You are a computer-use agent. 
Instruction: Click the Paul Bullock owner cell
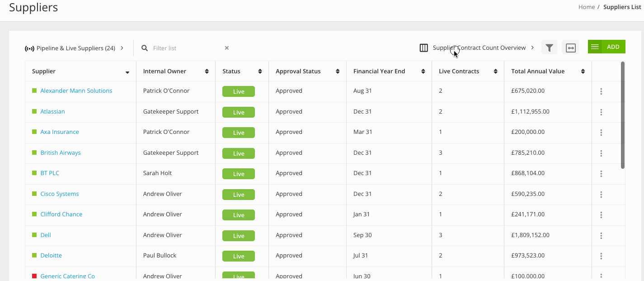point(159,255)
